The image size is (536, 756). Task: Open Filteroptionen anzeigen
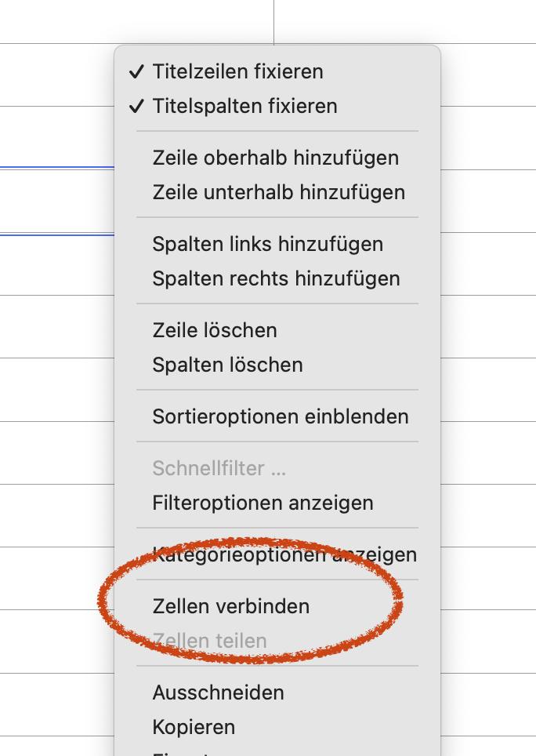[263, 503]
